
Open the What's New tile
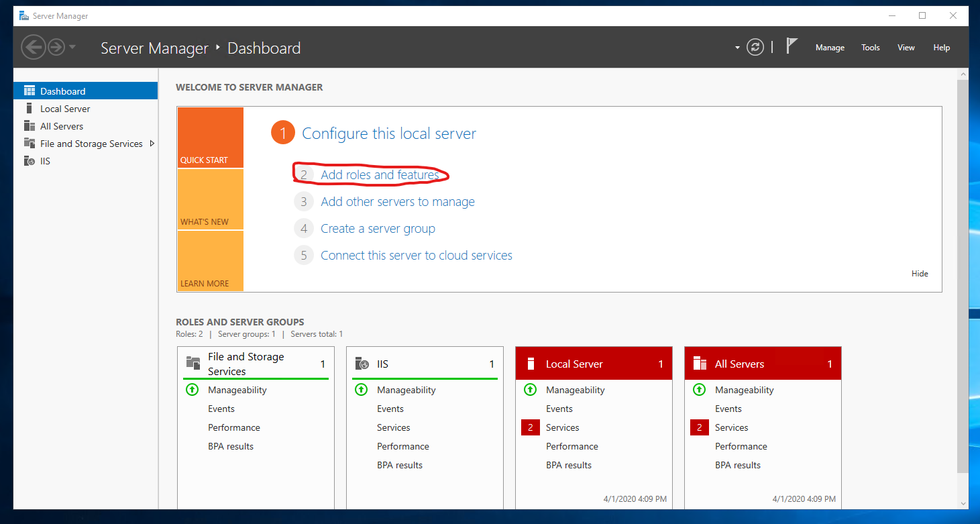click(211, 199)
